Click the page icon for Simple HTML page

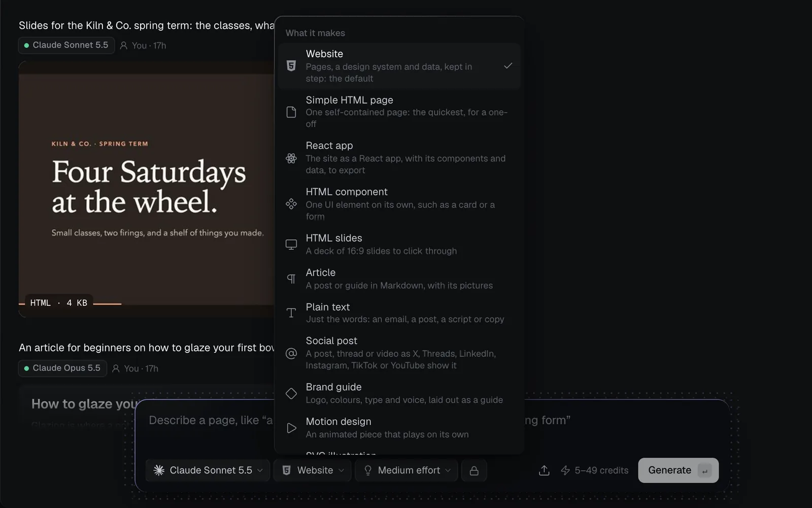[x=291, y=112]
